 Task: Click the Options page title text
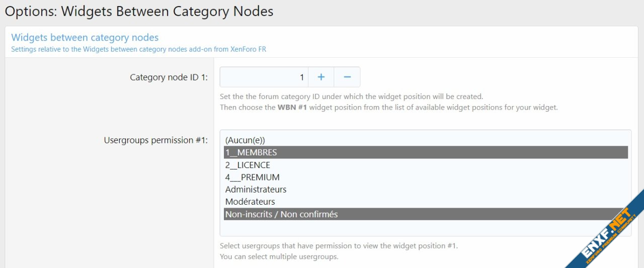139,11
